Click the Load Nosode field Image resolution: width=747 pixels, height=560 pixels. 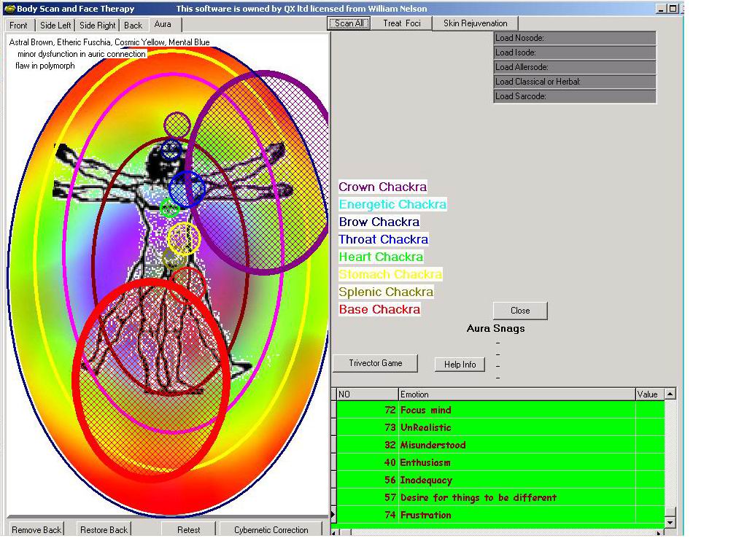click(x=575, y=38)
